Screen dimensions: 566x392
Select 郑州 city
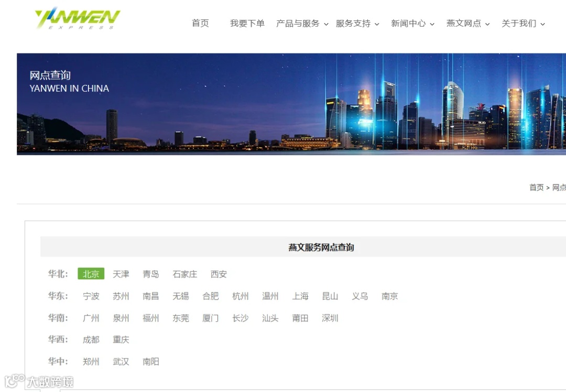pos(91,362)
